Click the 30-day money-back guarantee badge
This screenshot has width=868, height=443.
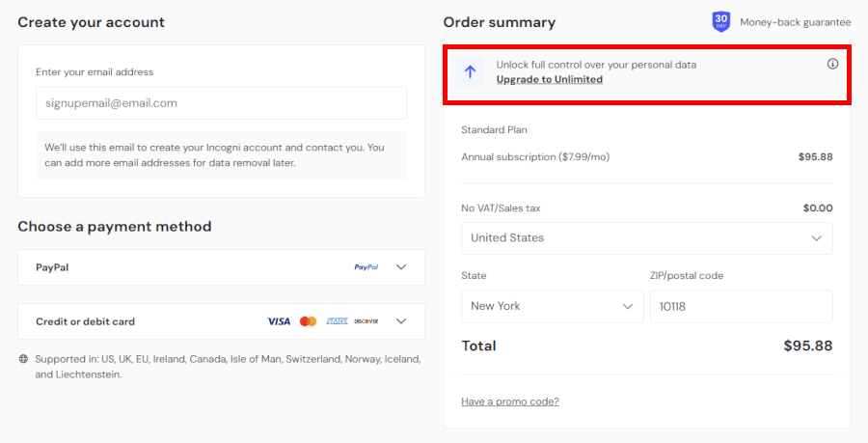[721, 21]
